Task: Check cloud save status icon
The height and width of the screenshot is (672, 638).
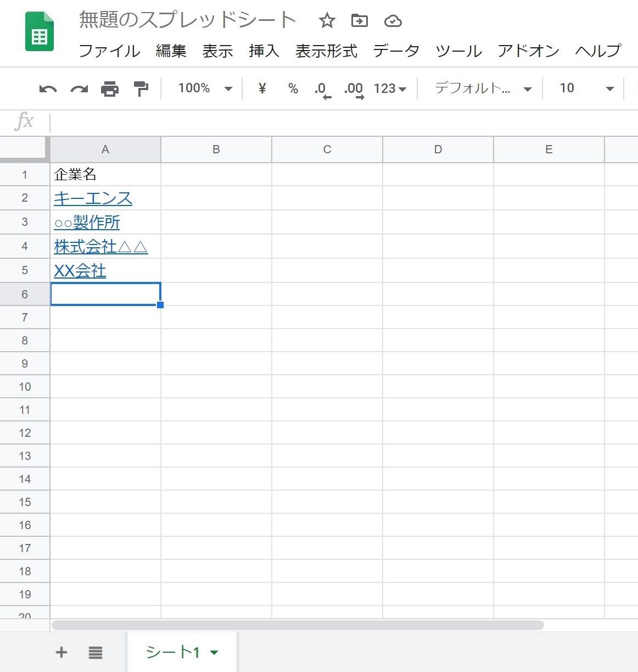Action: [393, 21]
